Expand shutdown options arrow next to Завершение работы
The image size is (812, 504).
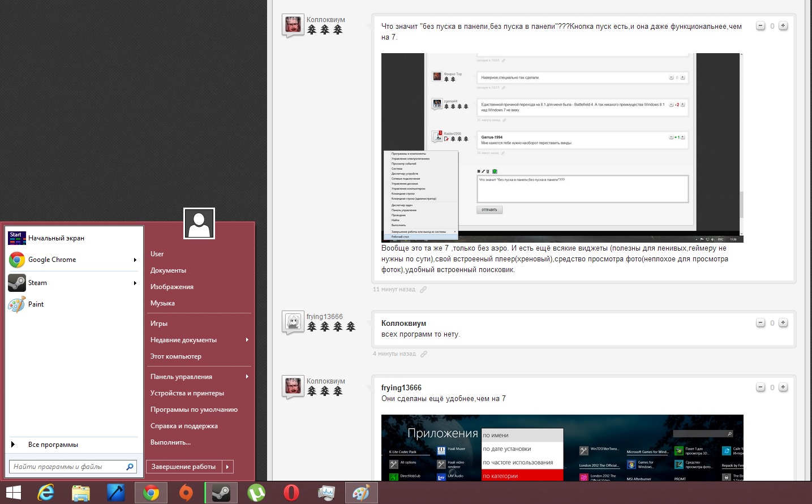point(228,467)
